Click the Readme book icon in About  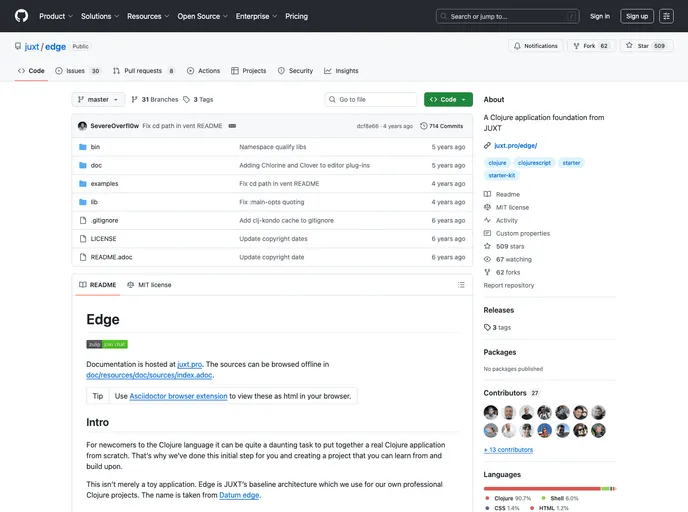487,194
